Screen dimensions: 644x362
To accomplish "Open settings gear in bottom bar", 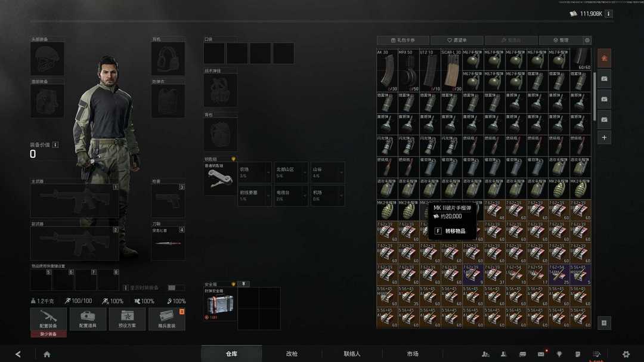I will coord(626,354).
